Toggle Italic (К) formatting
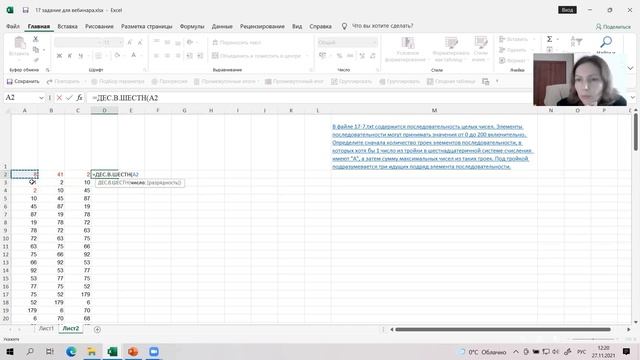The height and width of the screenshot is (360, 640). pyautogui.click(x=70, y=56)
